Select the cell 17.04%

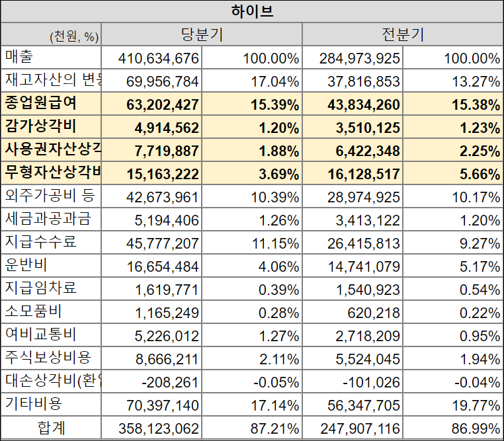pos(252,80)
